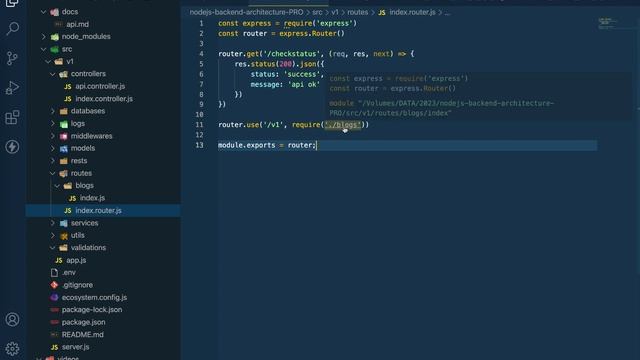Place cursor at line number 11

[199, 125]
